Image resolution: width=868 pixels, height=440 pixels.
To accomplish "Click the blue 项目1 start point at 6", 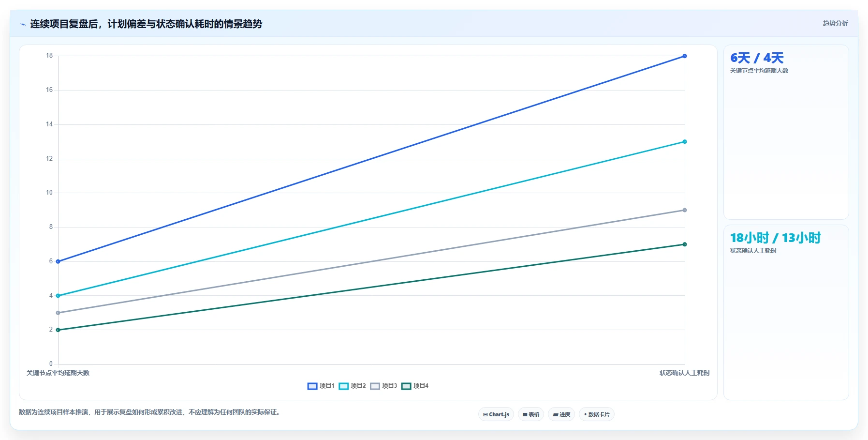I will point(58,261).
